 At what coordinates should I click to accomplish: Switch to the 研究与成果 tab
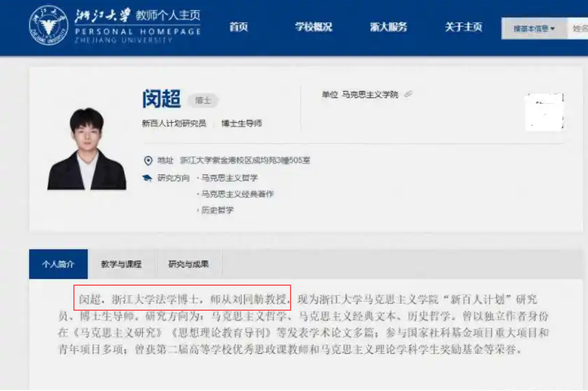coord(189,264)
